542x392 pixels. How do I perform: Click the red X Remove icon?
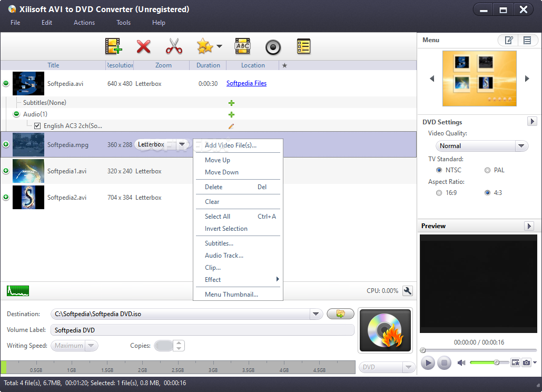143,46
